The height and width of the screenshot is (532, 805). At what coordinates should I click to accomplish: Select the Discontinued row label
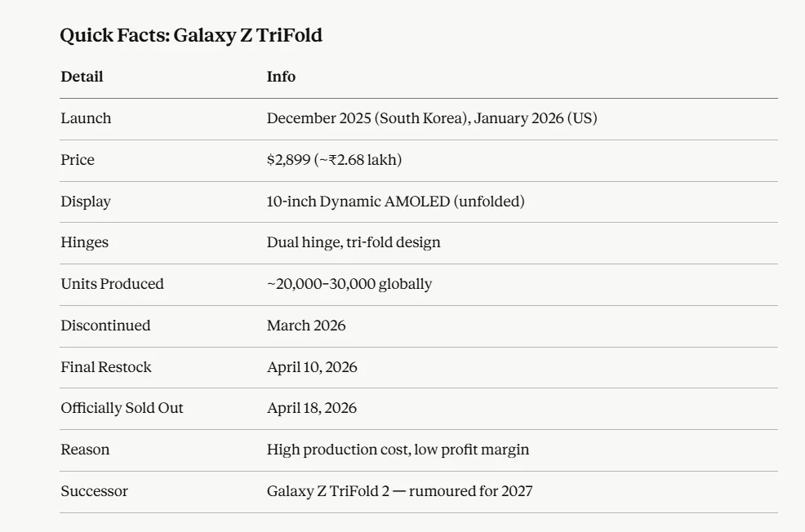click(x=105, y=326)
